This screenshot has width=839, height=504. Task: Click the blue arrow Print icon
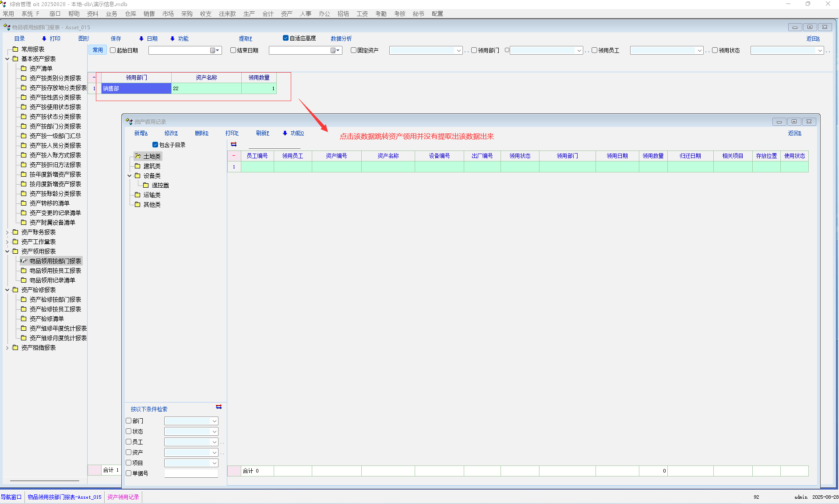coord(44,38)
